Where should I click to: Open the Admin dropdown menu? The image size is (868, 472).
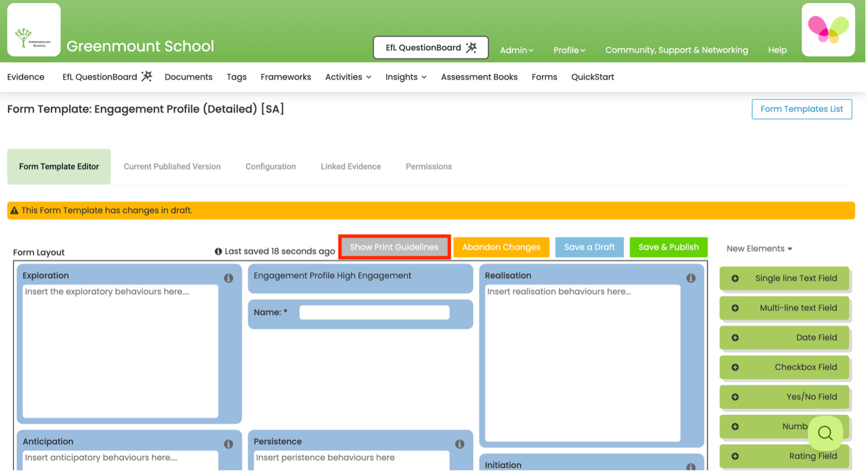coord(518,50)
